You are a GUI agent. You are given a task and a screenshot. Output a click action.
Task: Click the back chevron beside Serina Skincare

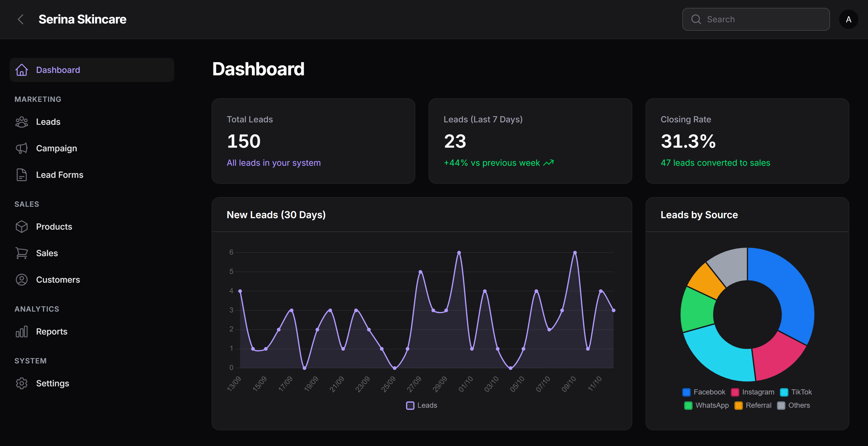click(x=20, y=19)
